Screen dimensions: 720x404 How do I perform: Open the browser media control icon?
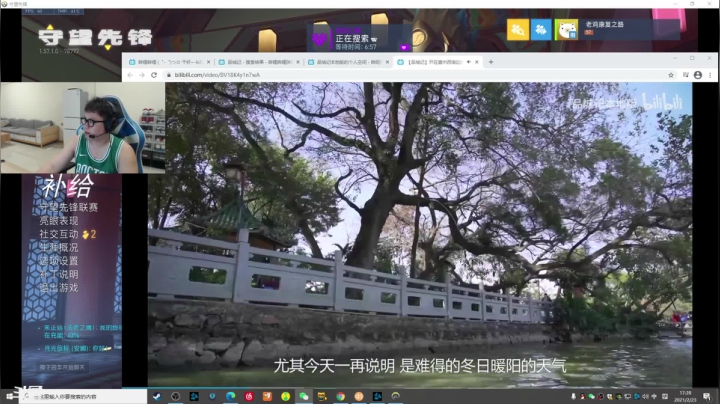pyautogui.click(x=686, y=75)
